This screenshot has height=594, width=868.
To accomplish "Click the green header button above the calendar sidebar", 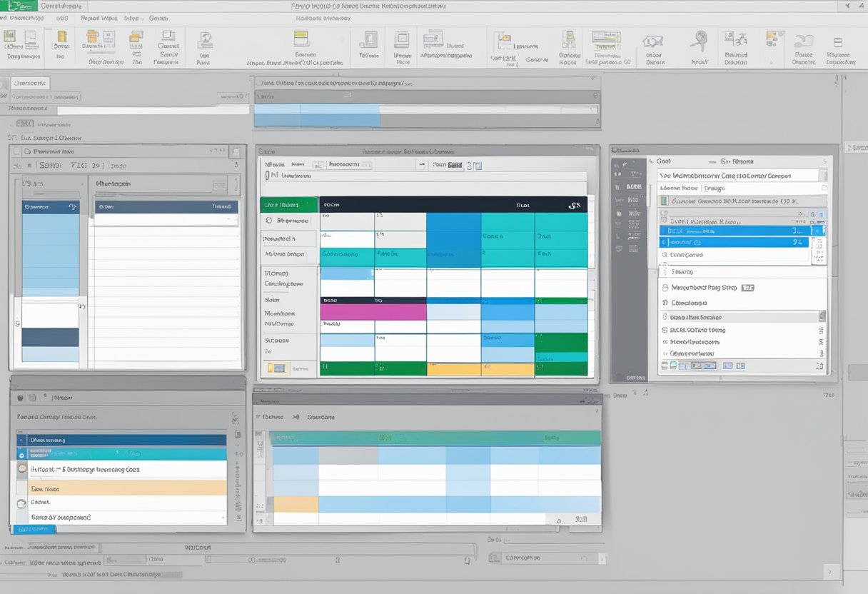I will click(x=289, y=205).
